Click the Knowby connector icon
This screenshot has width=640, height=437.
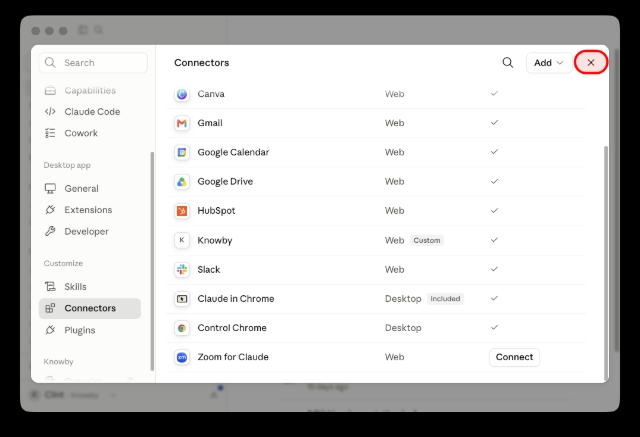pos(182,240)
